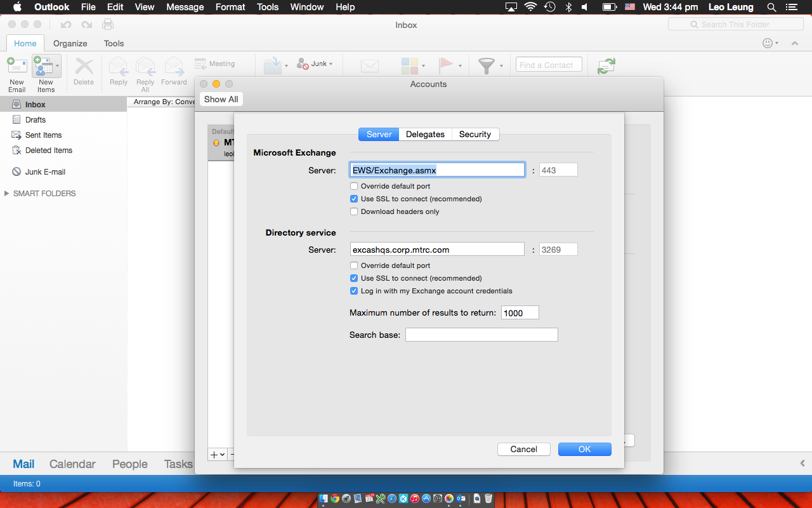Enable Download headers only
The width and height of the screenshot is (812, 508).
pos(354,211)
